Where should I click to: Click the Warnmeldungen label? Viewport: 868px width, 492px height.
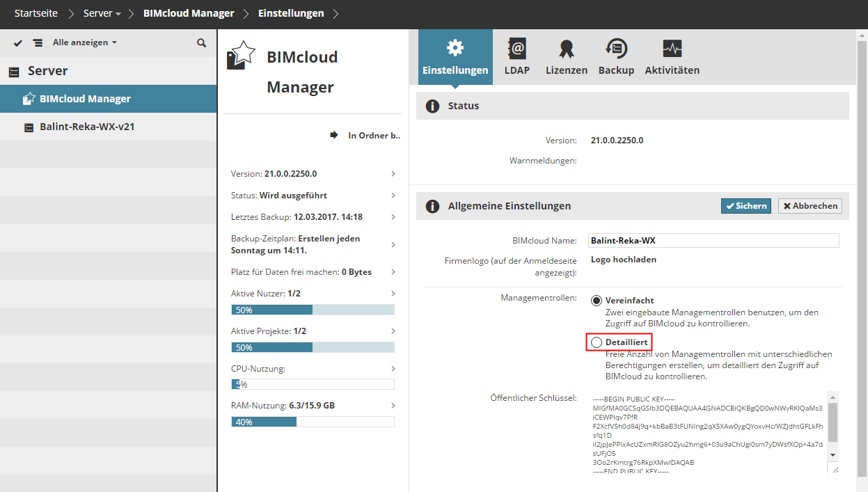click(543, 161)
